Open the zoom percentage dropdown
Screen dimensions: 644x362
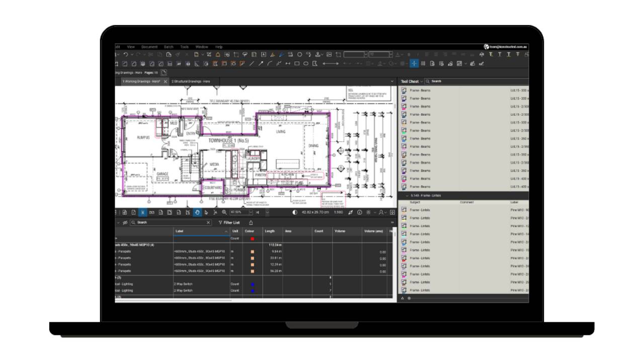[251, 212]
